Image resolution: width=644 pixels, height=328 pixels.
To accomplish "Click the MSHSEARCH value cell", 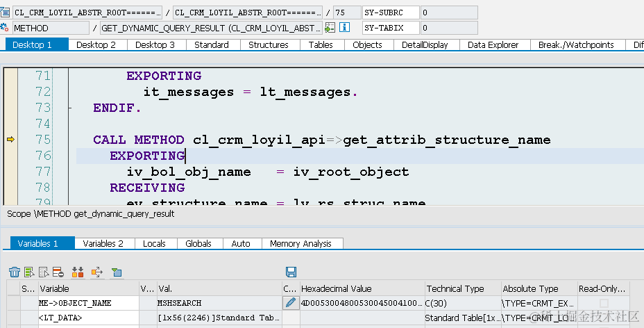I will coord(219,303).
